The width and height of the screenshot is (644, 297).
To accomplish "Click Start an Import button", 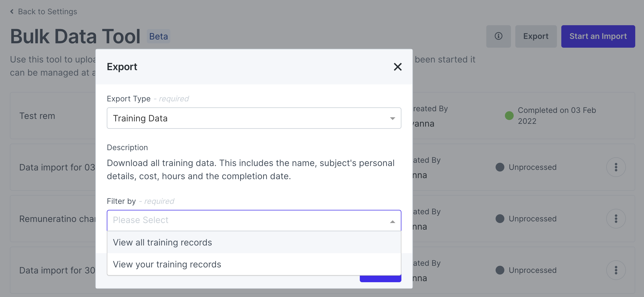I will (x=598, y=36).
